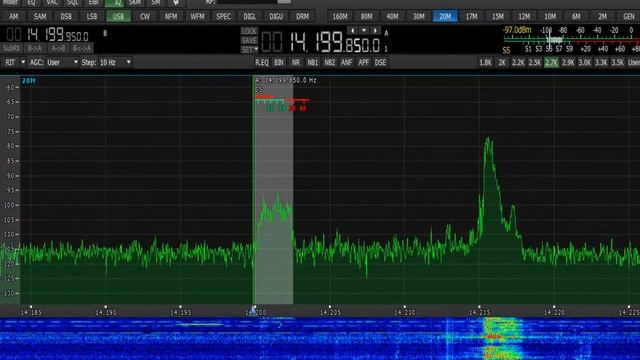Switch to the 12M band
The height and width of the screenshot is (360, 640).
click(524, 17)
